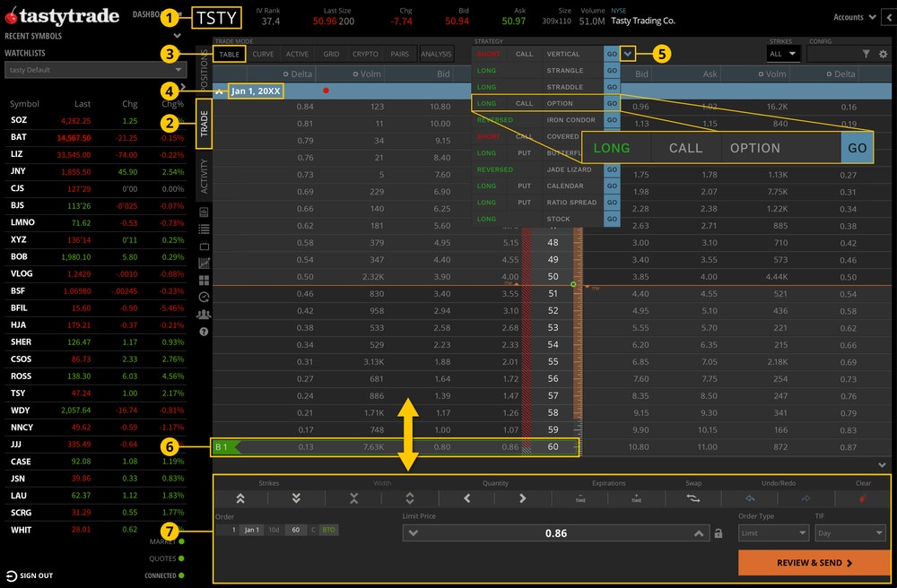Open the journal icon in the left sidebar
The image size is (897, 588).
pos(204,212)
